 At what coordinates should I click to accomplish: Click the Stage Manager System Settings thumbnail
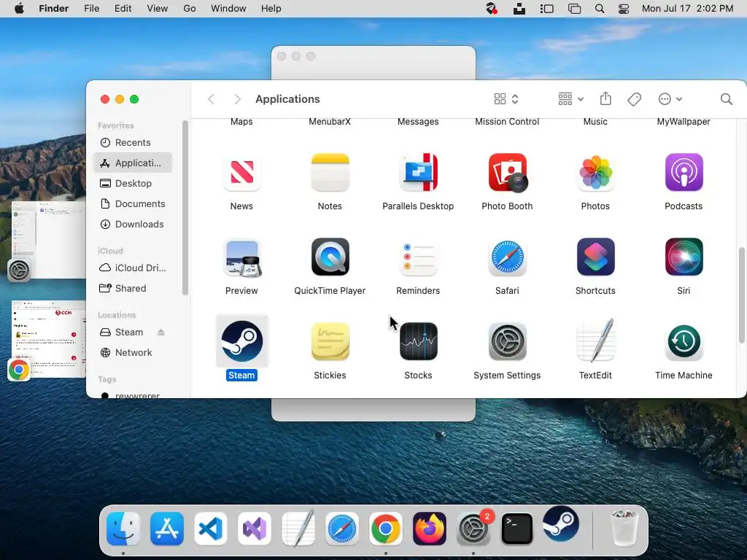click(47, 239)
